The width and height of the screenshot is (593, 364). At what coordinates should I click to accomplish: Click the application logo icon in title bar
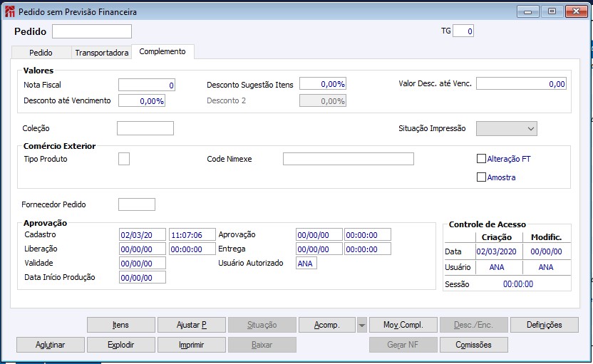coord(10,11)
